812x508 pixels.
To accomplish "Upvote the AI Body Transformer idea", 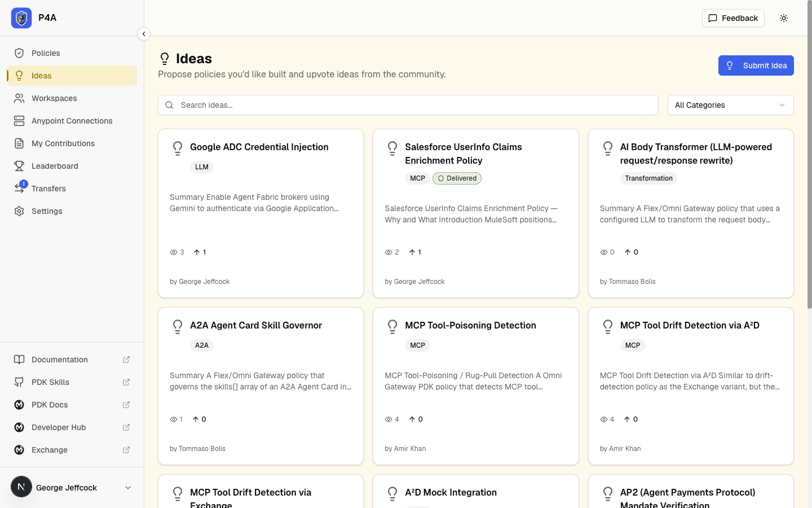I will pyautogui.click(x=631, y=252).
